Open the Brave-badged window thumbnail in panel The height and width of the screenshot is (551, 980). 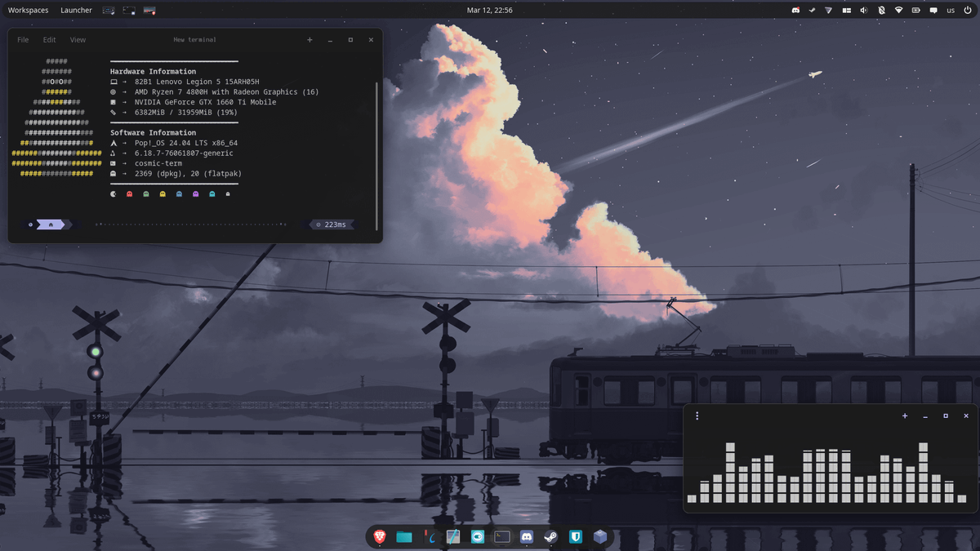149,11
